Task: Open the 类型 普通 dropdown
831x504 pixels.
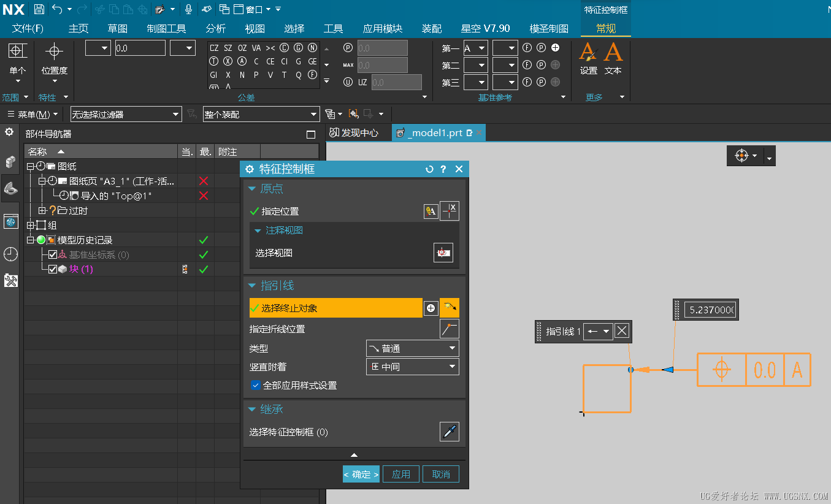Action: click(413, 348)
